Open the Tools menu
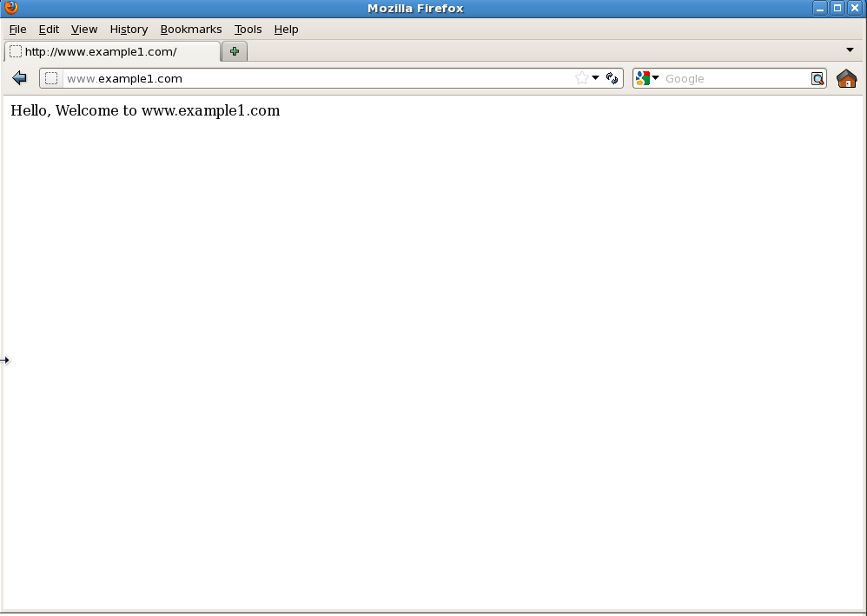Viewport: 867px width, 616px height. (248, 30)
